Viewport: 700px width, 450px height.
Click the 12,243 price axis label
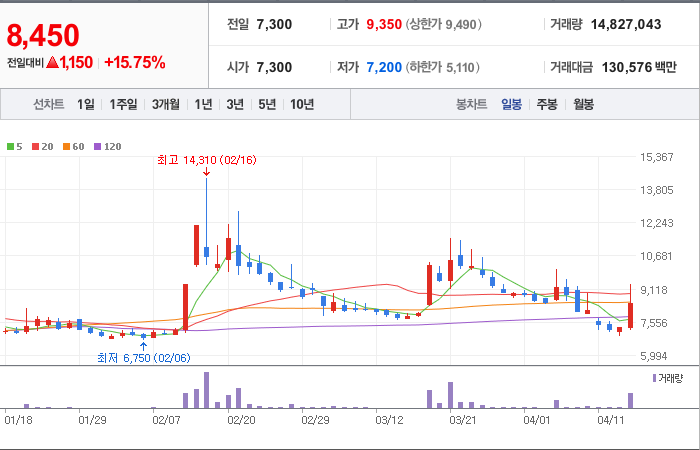[656, 223]
